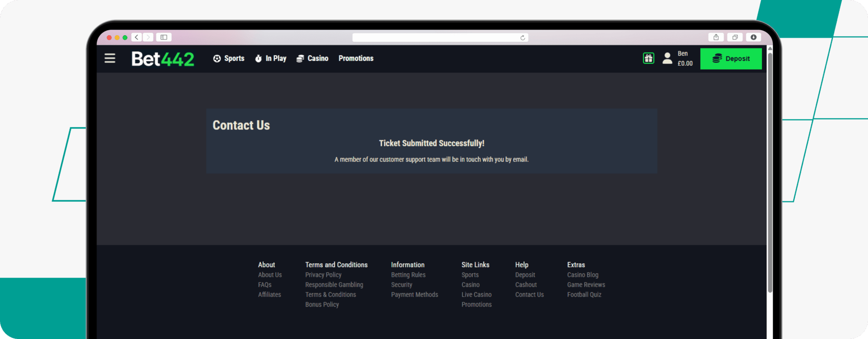Viewport: 868px width, 339px height.
Task: Open the Casino menu item
Action: click(312, 58)
